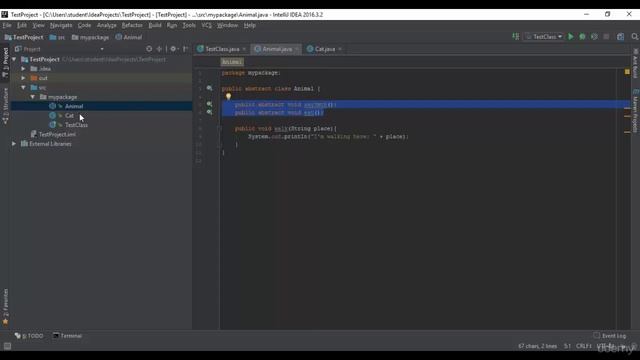Click gutter icon beside eat method
The height and width of the screenshot is (360, 640).
tap(209, 112)
